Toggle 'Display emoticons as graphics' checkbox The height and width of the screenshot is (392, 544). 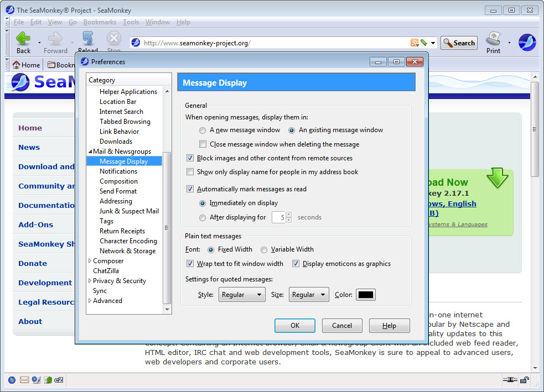(x=296, y=264)
